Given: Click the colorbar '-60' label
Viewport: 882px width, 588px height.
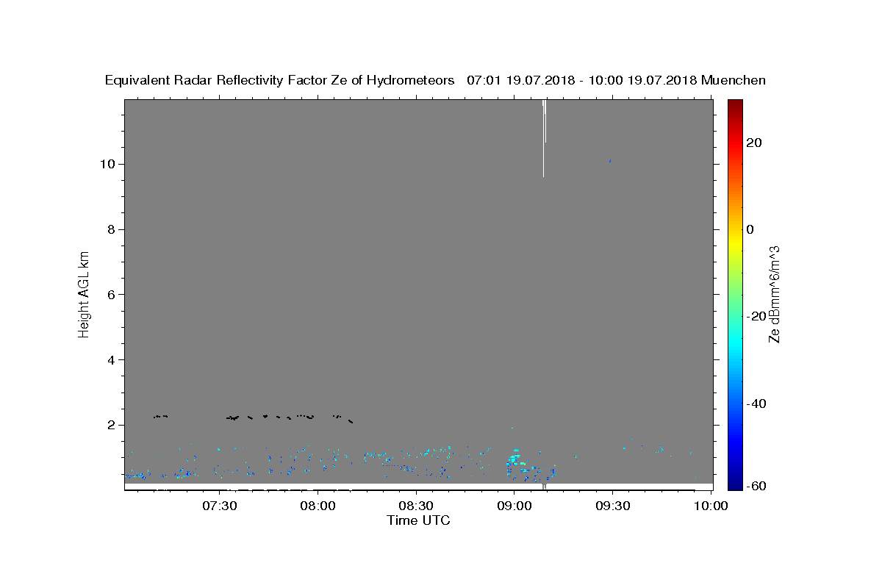Looking at the screenshot, I should (755, 487).
